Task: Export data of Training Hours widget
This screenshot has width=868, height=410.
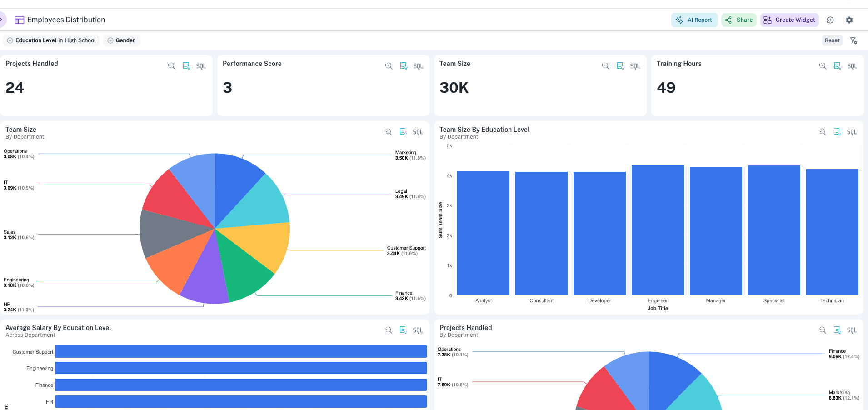Action: [x=838, y=66]
